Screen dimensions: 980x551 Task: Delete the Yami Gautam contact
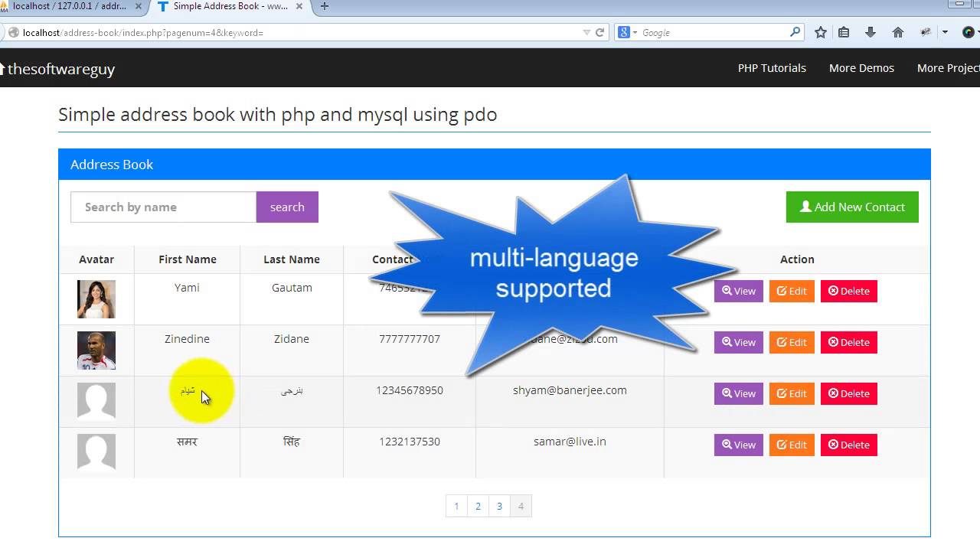pyautogui.click(x=849, y=291)
